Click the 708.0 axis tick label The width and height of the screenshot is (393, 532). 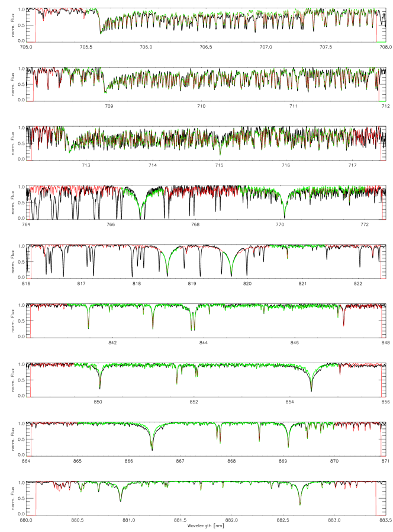[x=386, y=47]
